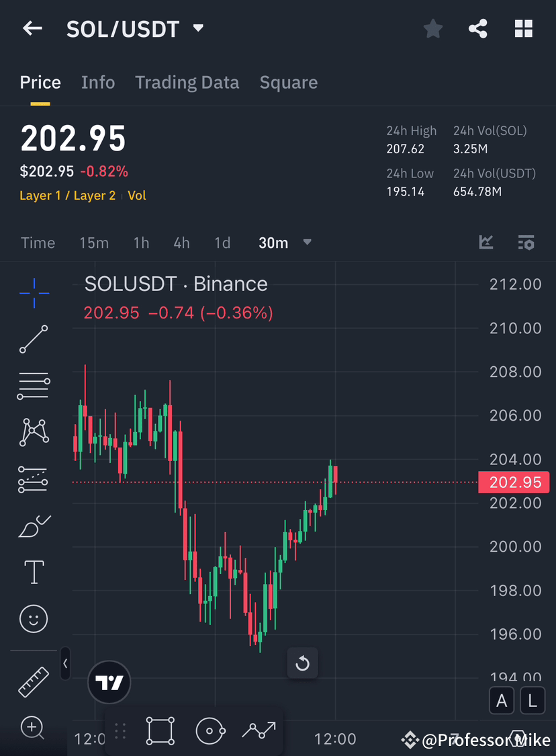Click the TradingView logo watermark
The width and height of the screenshot is (556, 756).
(x=109, y=682)
